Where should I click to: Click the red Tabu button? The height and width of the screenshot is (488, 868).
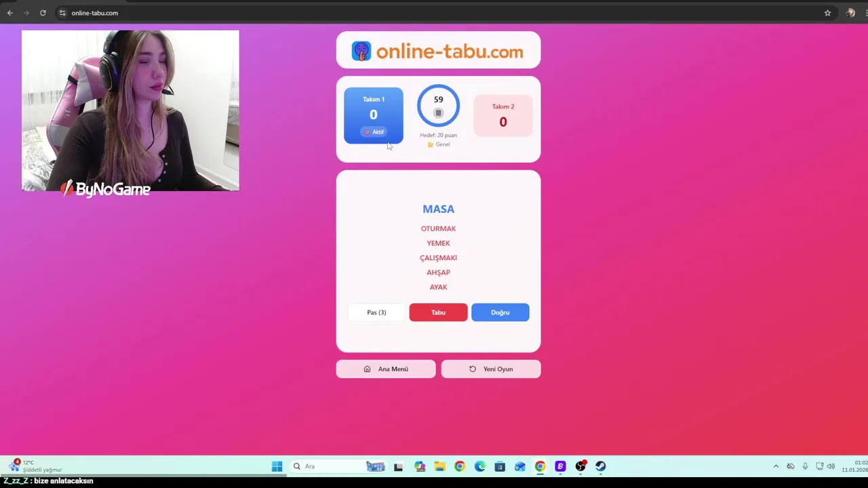(438, 312)
